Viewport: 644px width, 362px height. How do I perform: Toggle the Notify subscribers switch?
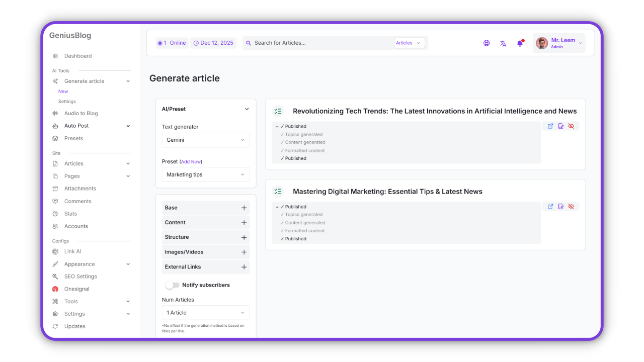click(173, 285)
